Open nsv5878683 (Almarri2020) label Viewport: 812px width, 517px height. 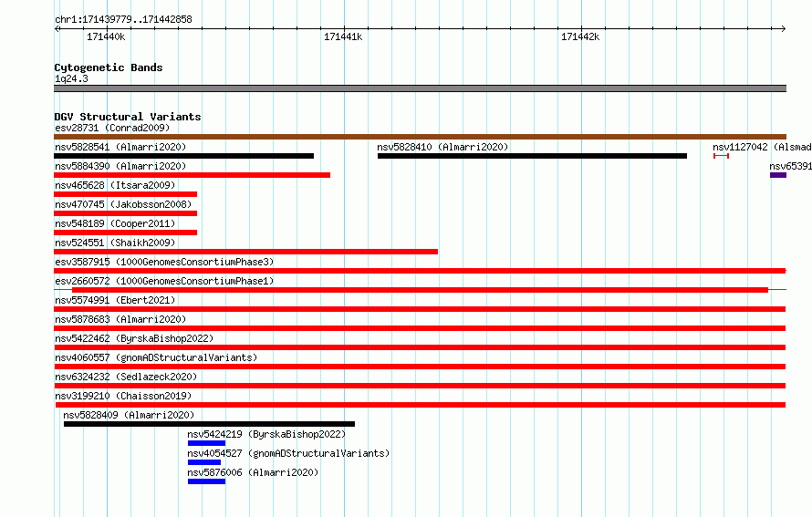(120, 319)
